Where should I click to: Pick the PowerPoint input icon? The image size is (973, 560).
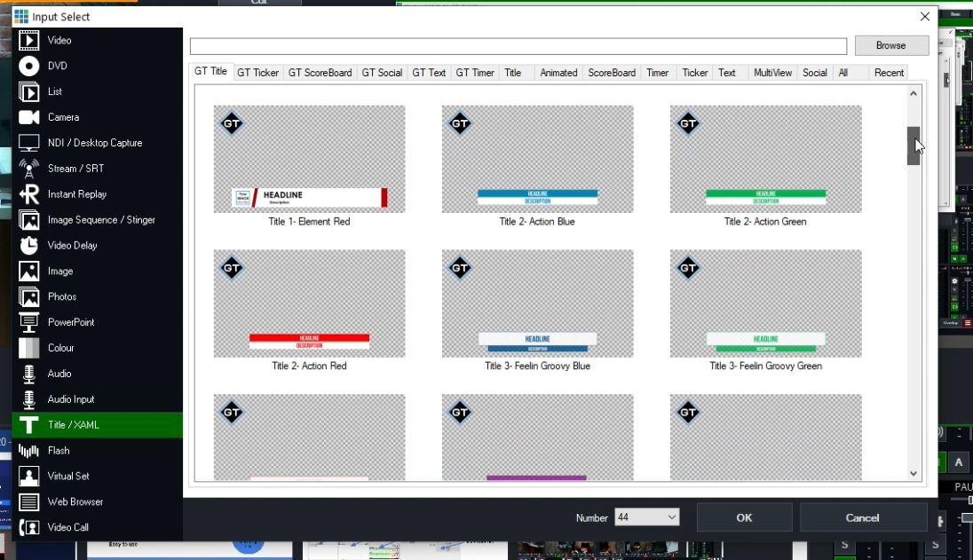point(29,322)
